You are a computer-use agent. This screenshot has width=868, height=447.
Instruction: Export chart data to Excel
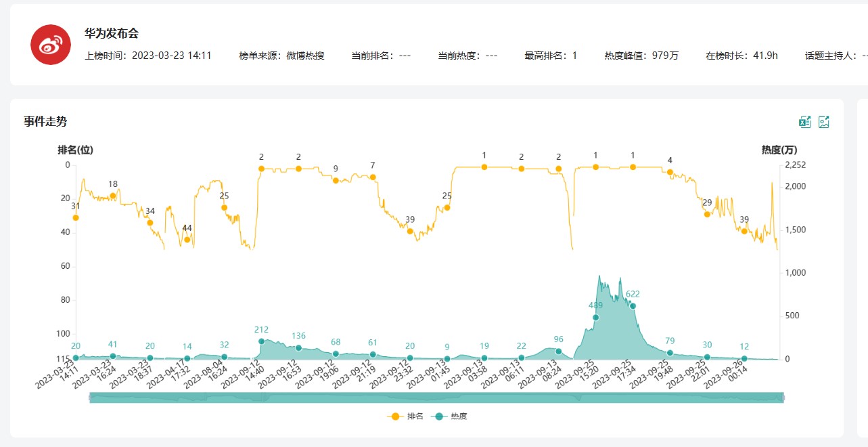click(x=804, y=122)
